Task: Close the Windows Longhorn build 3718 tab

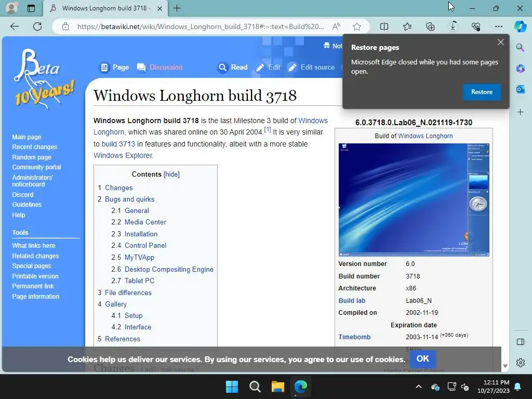Action: [160, 8]
